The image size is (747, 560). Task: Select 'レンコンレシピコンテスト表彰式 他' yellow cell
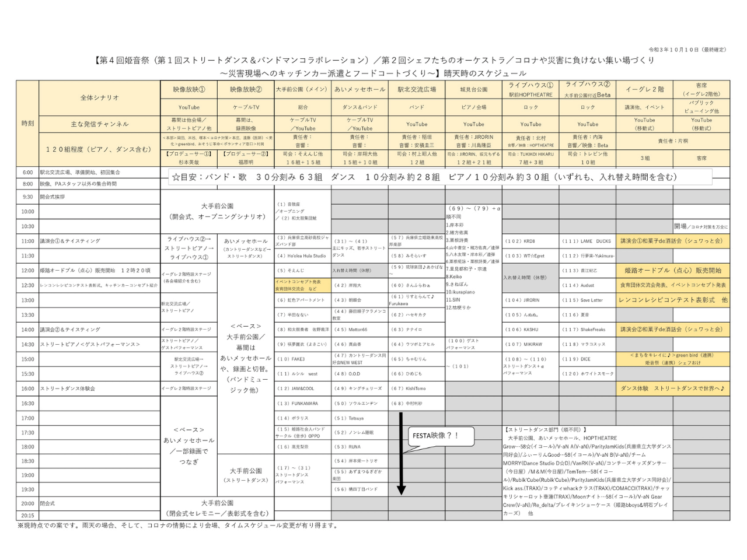673,300
